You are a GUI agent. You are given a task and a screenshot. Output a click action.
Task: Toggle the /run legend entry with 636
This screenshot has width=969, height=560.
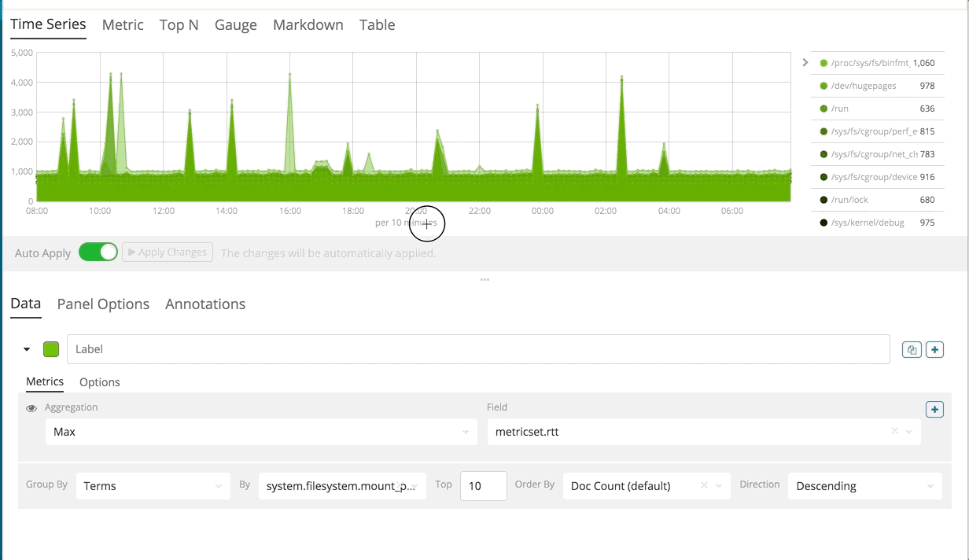tap(877, 109)
